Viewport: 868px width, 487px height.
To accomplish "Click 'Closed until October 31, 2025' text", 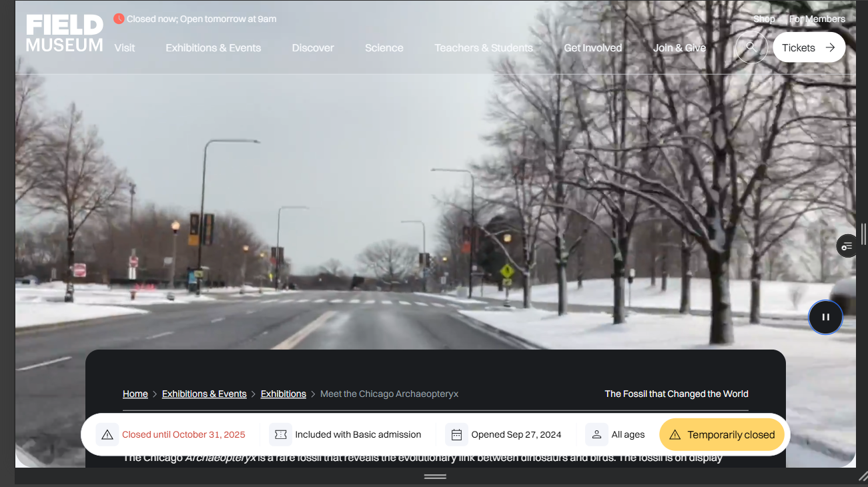I will click(x=183, y=435).
